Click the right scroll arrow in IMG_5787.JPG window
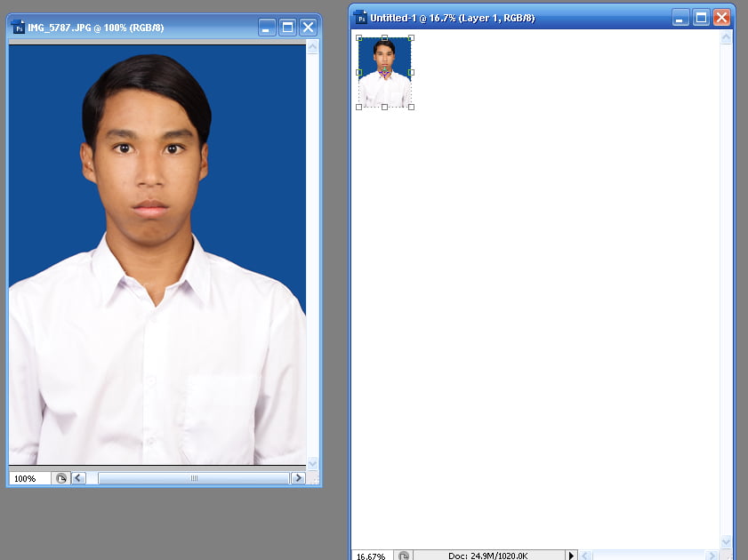The height and width of the screenshot is (560, 748). pyautogui.click(x=298, y=478)
